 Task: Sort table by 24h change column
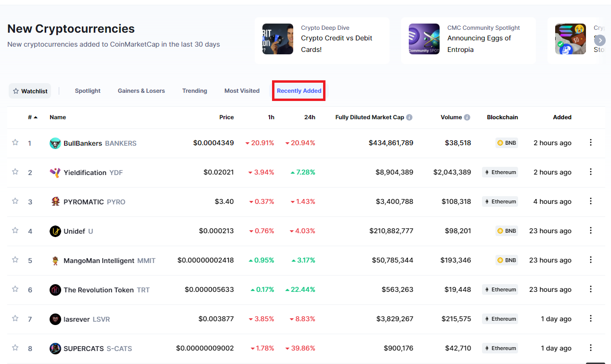coord(310,117)
